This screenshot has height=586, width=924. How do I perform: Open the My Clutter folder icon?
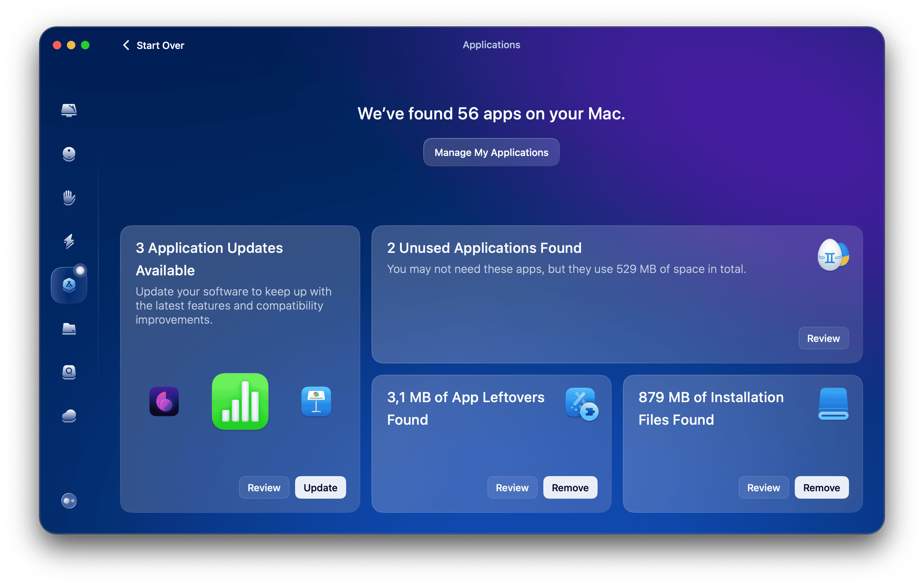pos(69,329)
